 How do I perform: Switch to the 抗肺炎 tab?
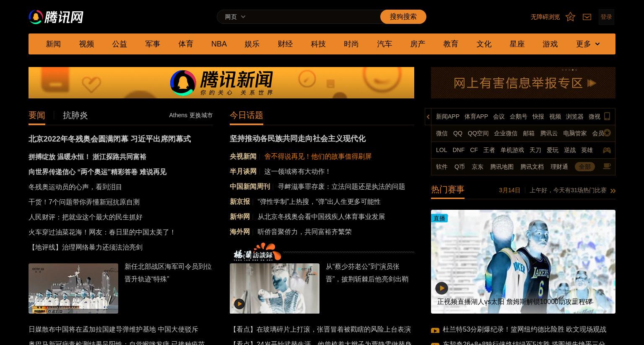75,116
